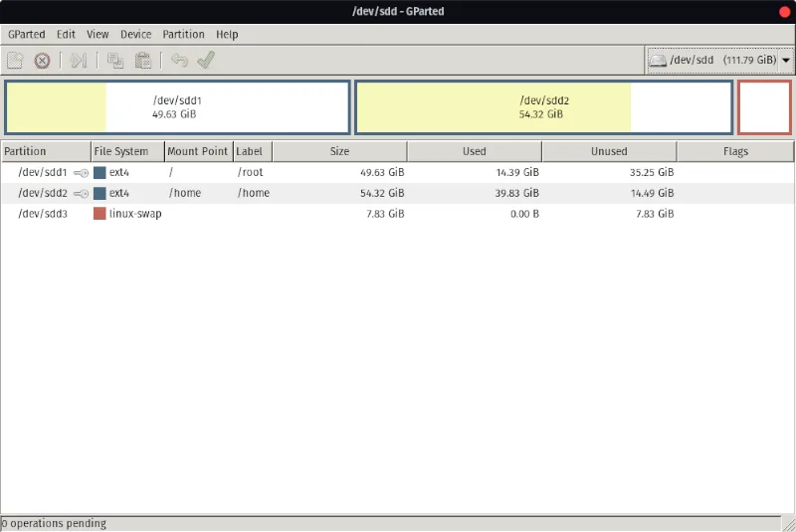
Task: Select the /dev/sdd3 partition row
Action: (298, 214)
